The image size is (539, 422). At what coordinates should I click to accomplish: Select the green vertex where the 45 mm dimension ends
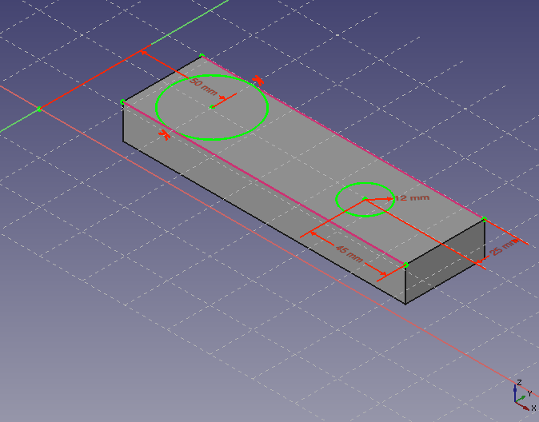coord(406,265)
